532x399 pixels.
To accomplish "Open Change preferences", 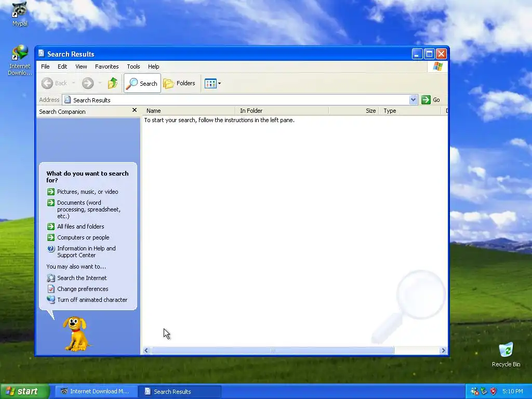I will [83, 289].
